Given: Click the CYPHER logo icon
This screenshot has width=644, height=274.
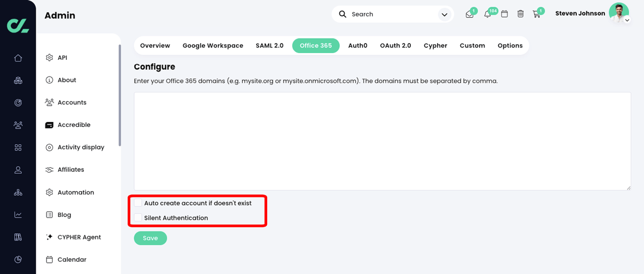Looking at the screenshot, I should 18,25.
